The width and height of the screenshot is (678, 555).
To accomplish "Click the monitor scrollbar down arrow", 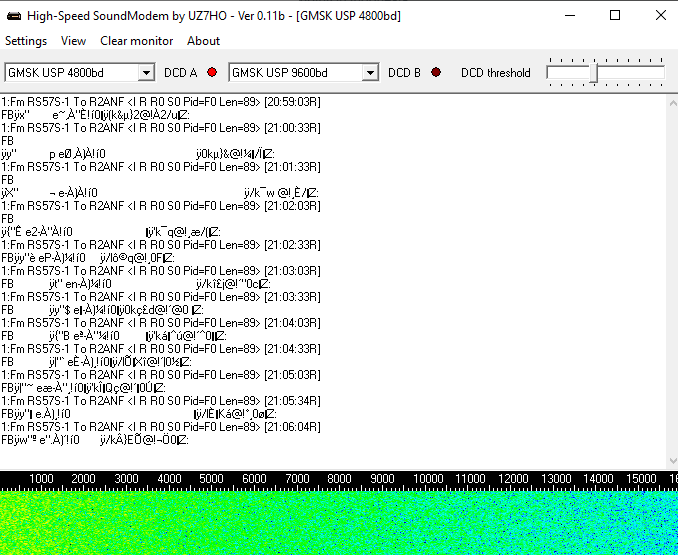I will 673,460.
